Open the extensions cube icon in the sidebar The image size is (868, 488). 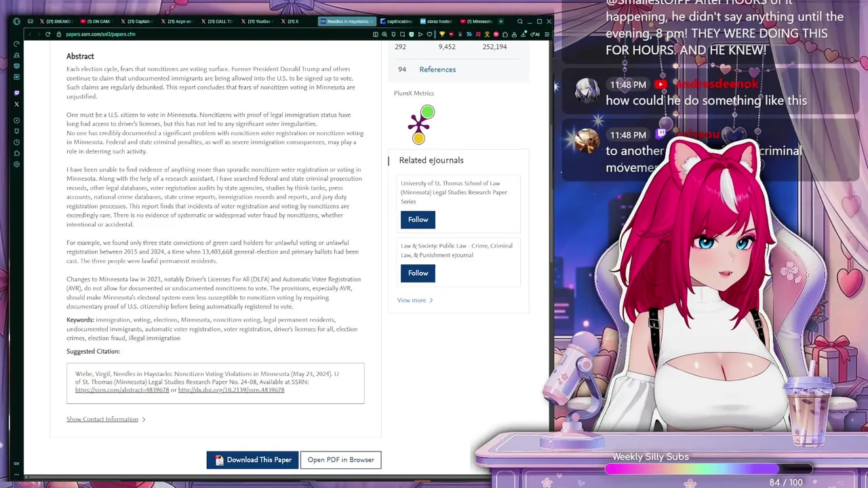[16, 153]
